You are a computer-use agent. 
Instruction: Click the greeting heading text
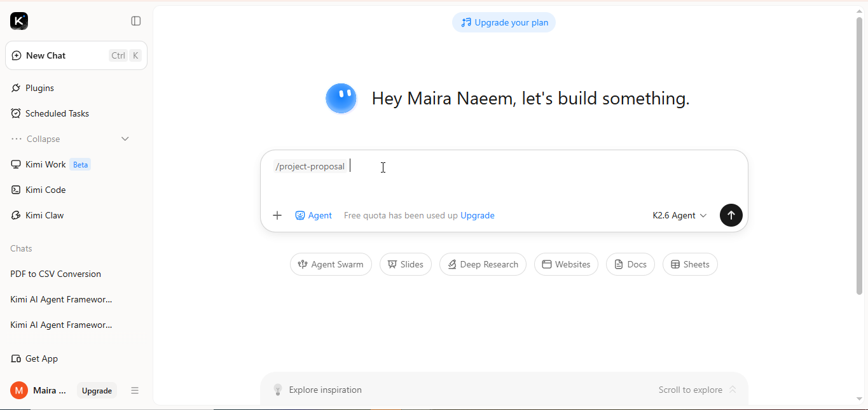pos(530,99)
